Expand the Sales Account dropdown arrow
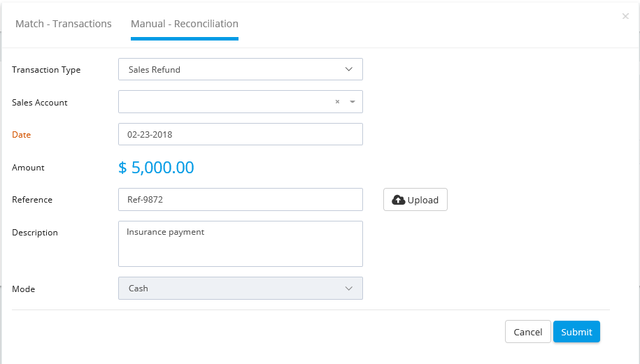This screenshot has height=364, width=640. [353, 101]
